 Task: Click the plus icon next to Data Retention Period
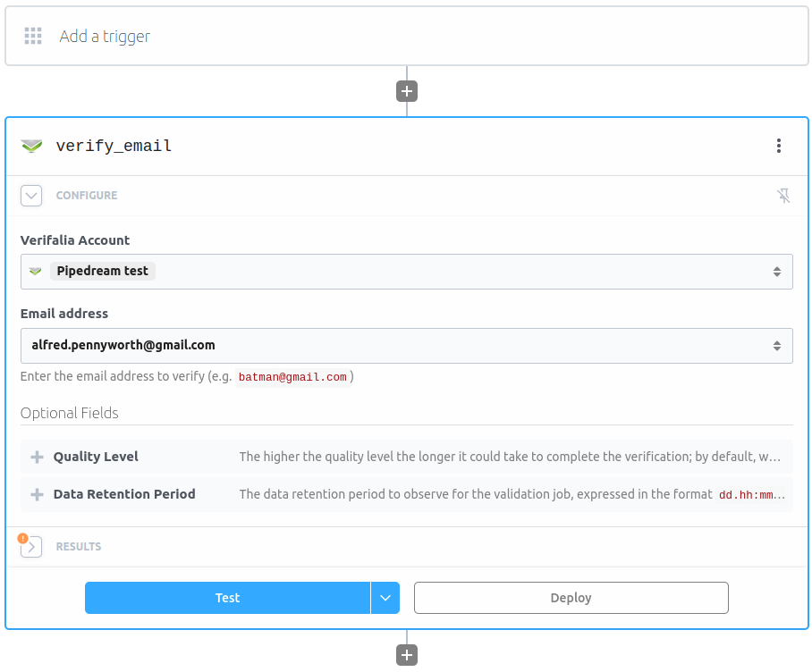point(37,494)
